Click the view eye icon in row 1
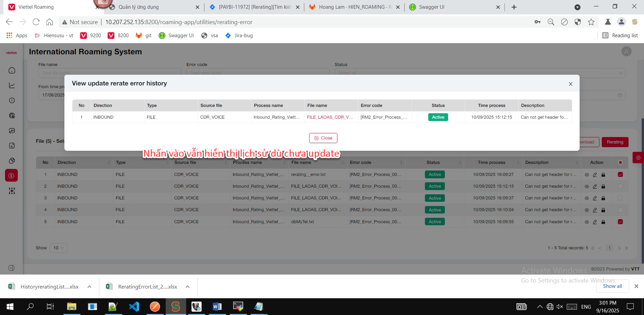This screenshot has height=315, width=644. click(587, 175)
